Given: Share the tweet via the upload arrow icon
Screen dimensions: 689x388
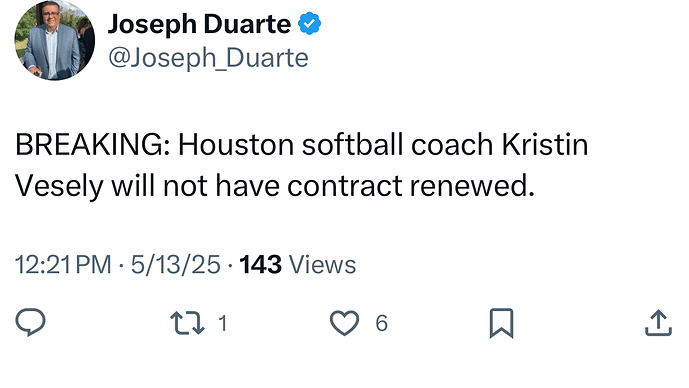Looking at the screenshot, I should point(658,323).
